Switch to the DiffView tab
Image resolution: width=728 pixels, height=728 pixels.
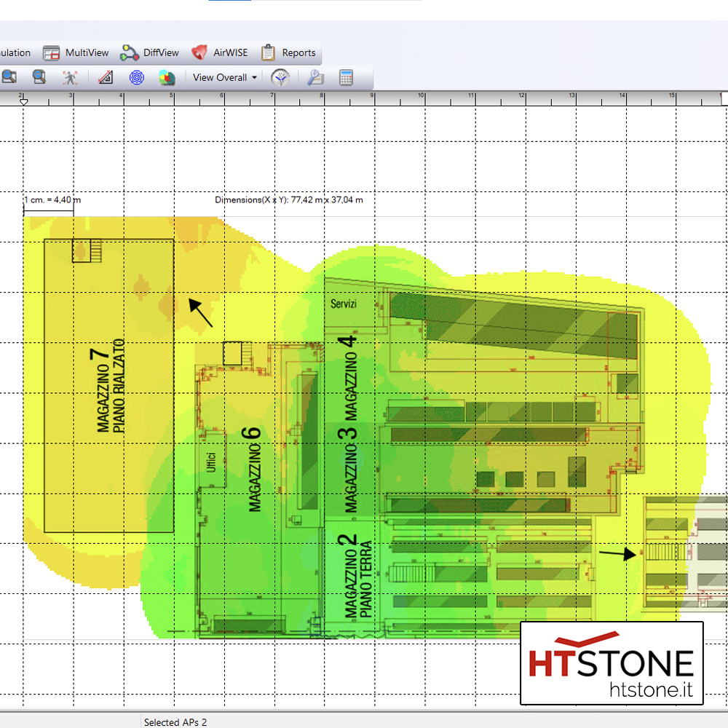tap(149, 53)
